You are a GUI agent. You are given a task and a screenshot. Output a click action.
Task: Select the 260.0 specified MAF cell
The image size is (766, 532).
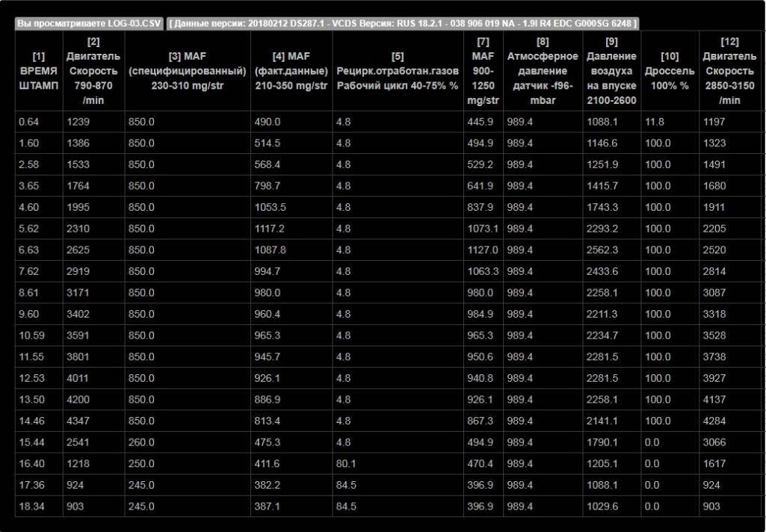pos(142,442)
